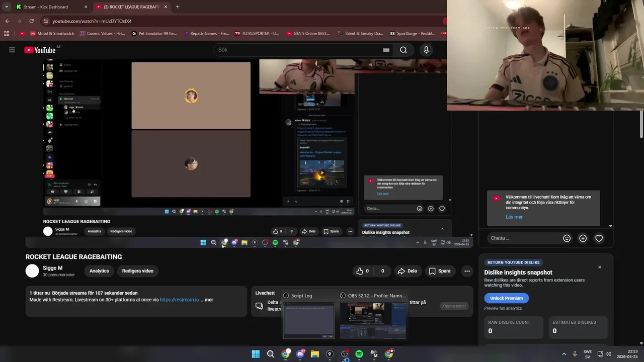This screenshot has height=362, width=644.
Task: Click the RAW DISLIKE COUNT label
Action: (509, 322)
